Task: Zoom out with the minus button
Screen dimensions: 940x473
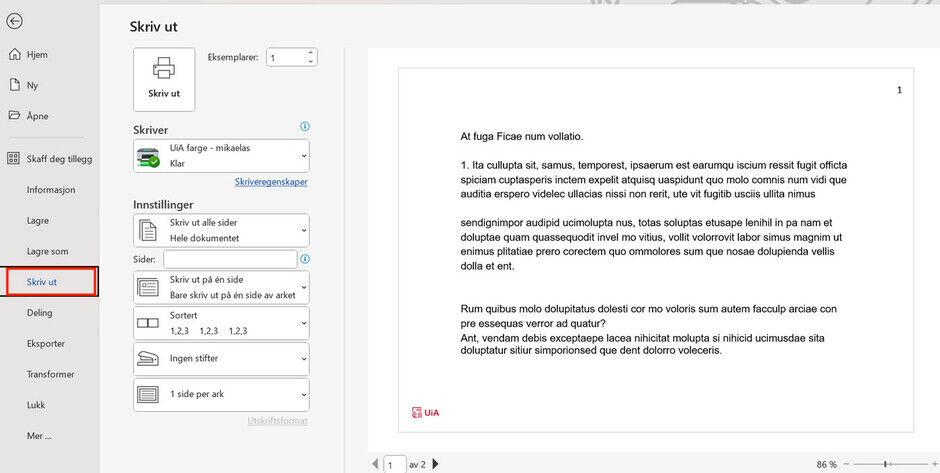Action: (846, 464)
